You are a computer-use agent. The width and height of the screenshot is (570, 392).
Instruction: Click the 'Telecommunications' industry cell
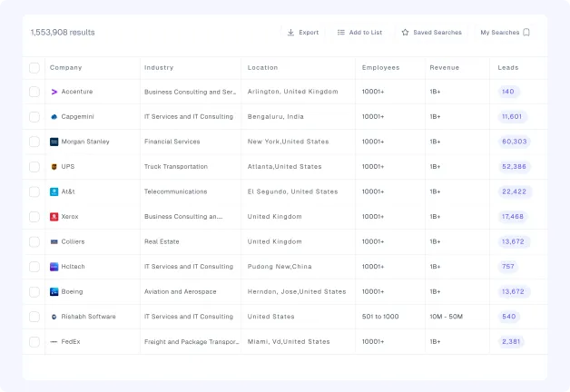point(175,191)
